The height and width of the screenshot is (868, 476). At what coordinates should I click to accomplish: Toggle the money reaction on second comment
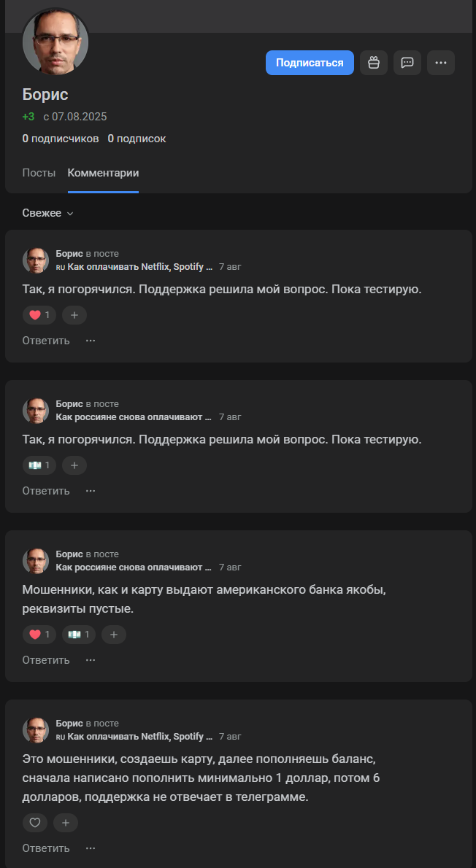click(39, 465)
